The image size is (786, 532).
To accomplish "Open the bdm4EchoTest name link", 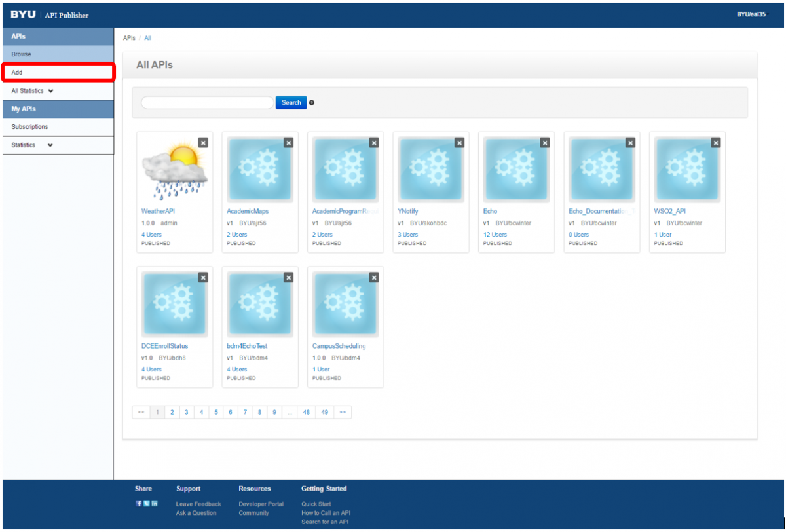I will point(247,346).
